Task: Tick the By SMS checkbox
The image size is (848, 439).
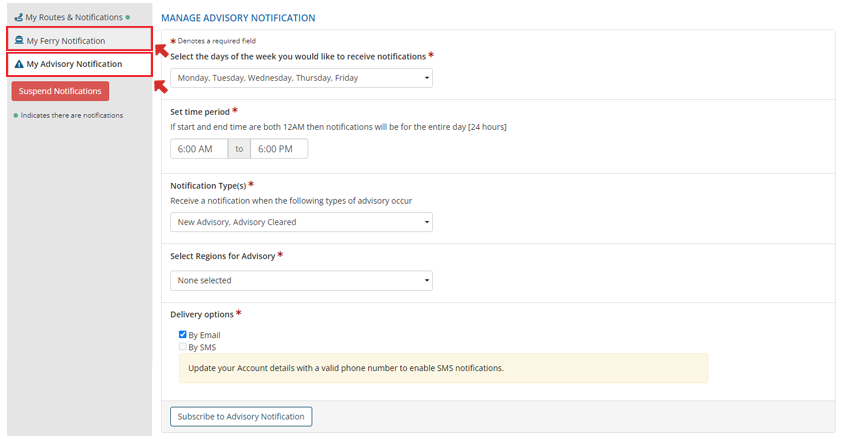Action: pyautogui.click(x=182, y=347)
